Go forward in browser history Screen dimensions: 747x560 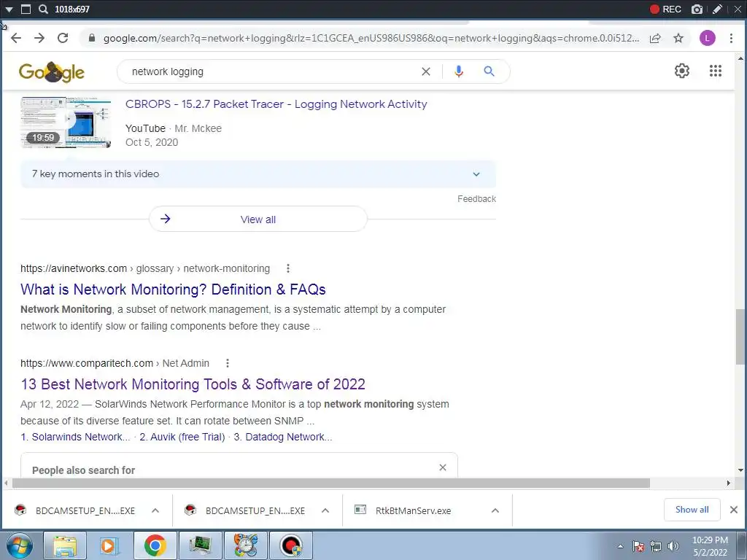39,38
